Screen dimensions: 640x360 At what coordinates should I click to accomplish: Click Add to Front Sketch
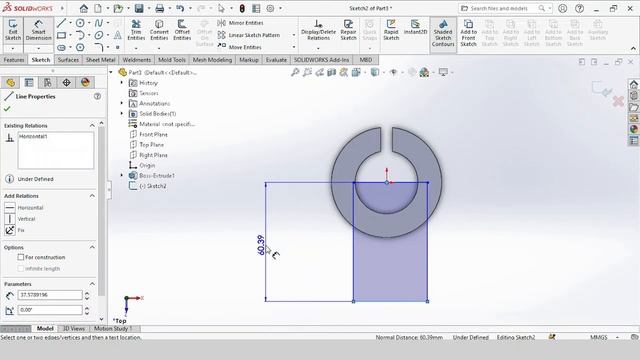coord(468,33)
